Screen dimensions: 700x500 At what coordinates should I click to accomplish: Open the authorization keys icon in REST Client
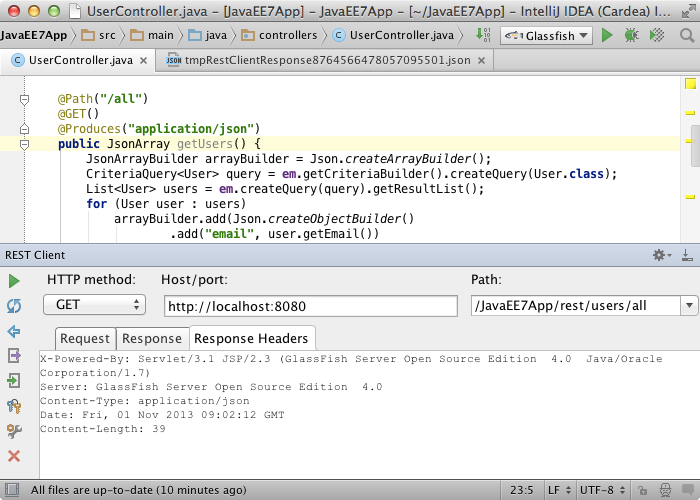[x=14, y=406]
